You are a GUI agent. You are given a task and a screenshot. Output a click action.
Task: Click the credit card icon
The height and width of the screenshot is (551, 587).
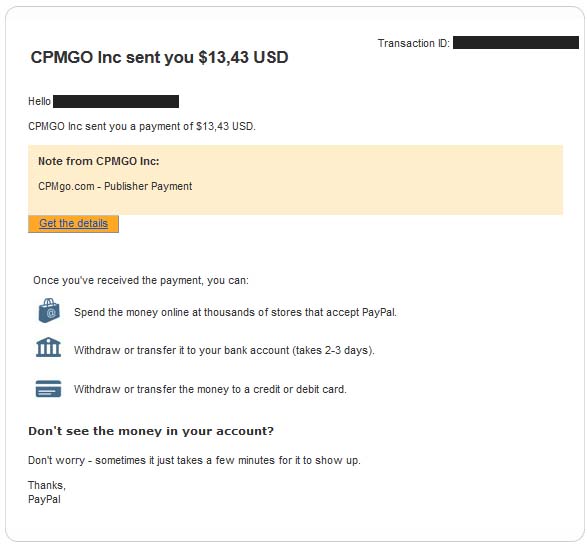pyautogui.click(x=48, y=389)
